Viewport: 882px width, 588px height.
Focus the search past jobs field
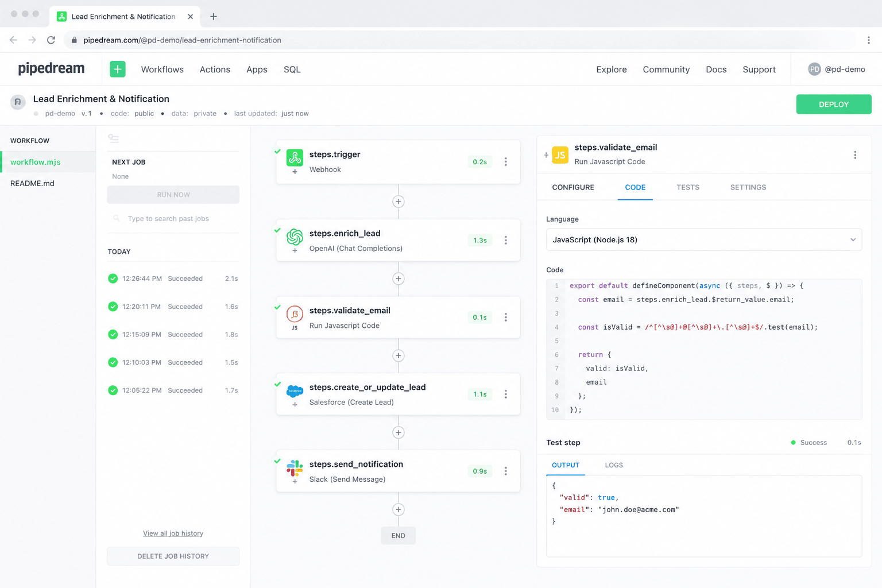(173, 219)
